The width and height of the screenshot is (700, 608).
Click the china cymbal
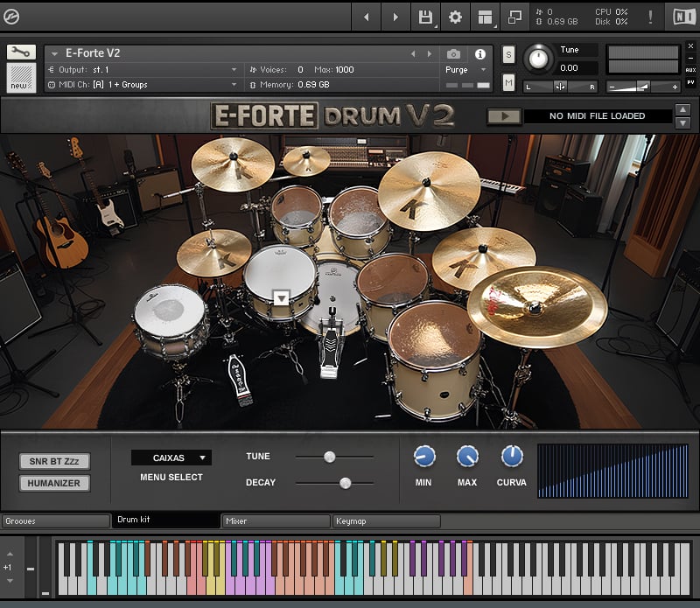[x=537, y=307]
